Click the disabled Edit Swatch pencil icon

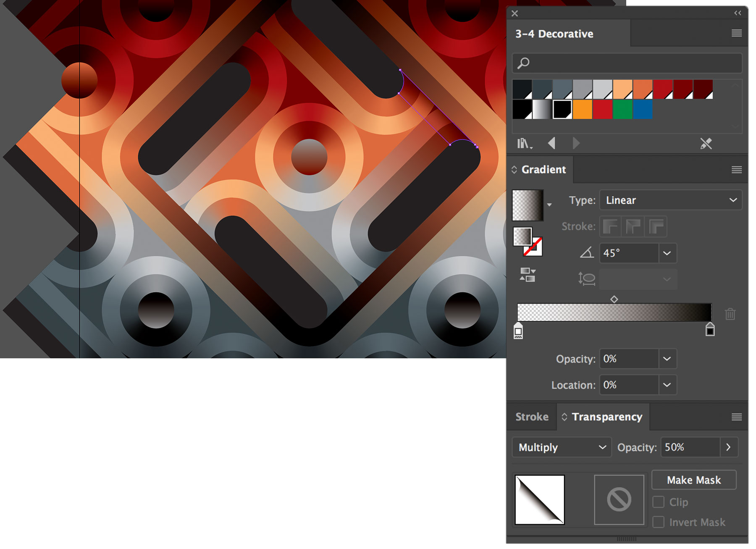click(706, 144)
